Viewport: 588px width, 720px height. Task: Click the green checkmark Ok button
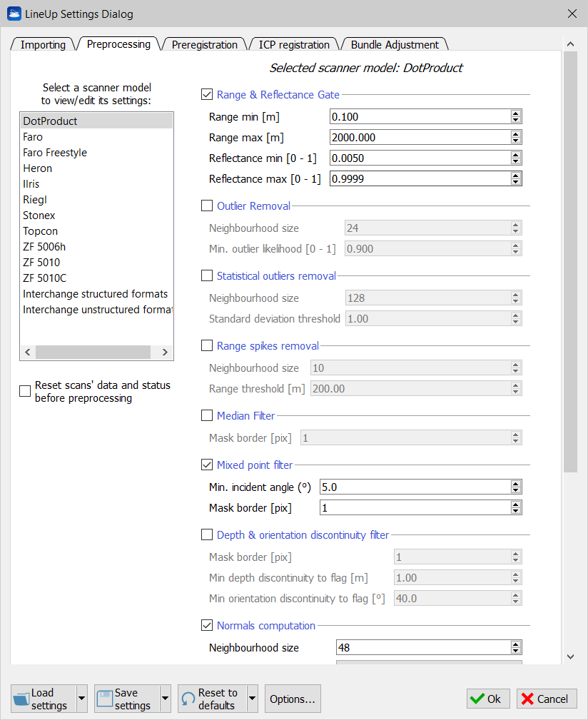488,699
